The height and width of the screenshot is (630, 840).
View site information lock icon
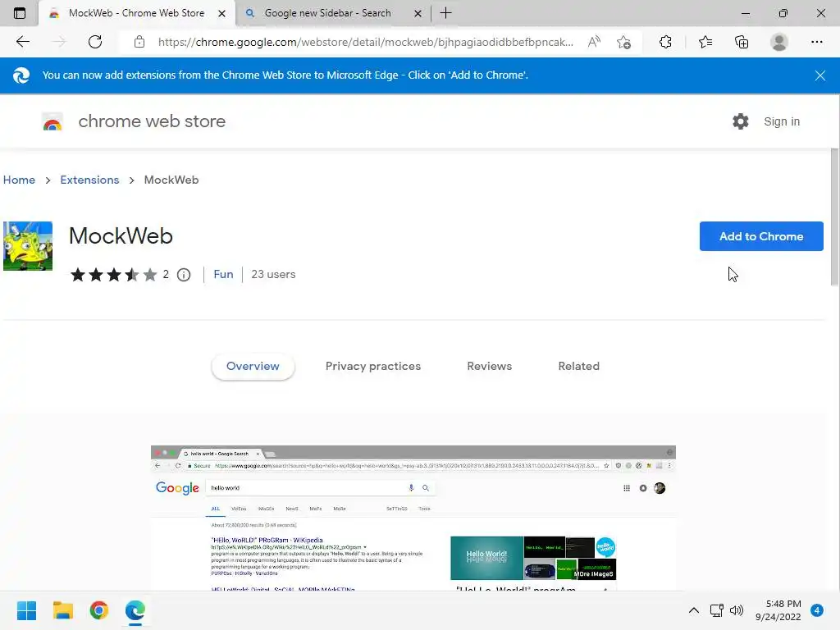139,42
